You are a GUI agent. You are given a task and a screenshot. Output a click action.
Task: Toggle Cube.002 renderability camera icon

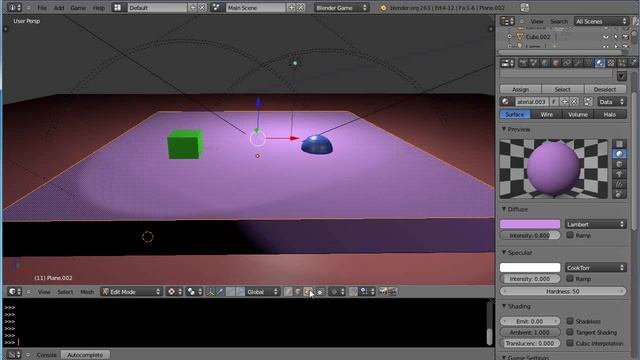click(x=625, y=37)
